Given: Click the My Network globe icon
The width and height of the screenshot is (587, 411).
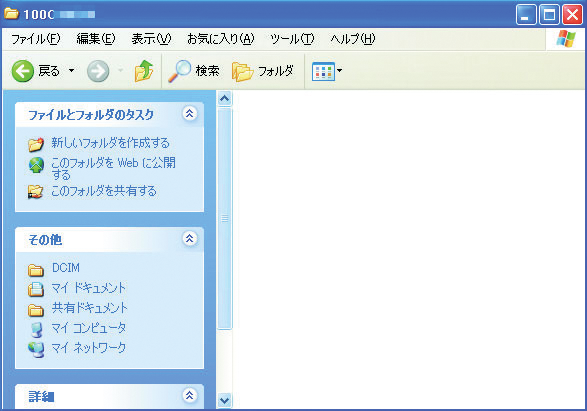Looking at the screenshot, I should (36, 349).
